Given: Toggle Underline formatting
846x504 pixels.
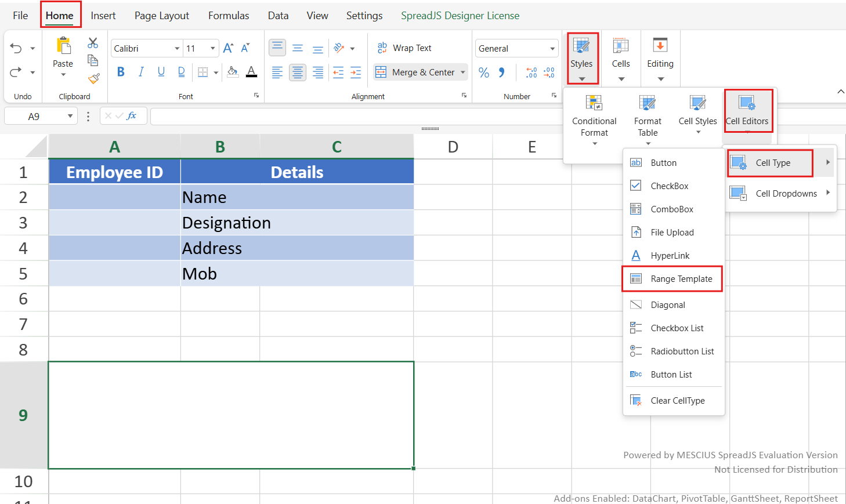Looking at the screenshot, I should tap(161, 72).
